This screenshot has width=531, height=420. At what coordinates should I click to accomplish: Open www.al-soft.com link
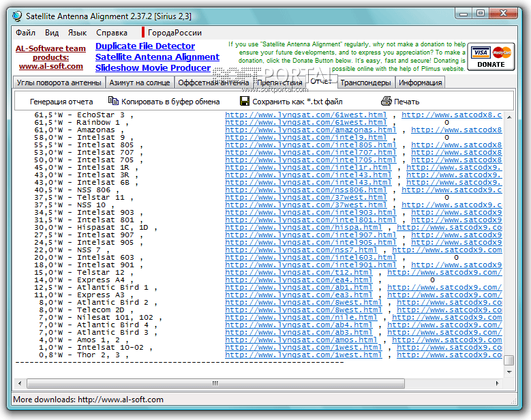tap(51, 66)
